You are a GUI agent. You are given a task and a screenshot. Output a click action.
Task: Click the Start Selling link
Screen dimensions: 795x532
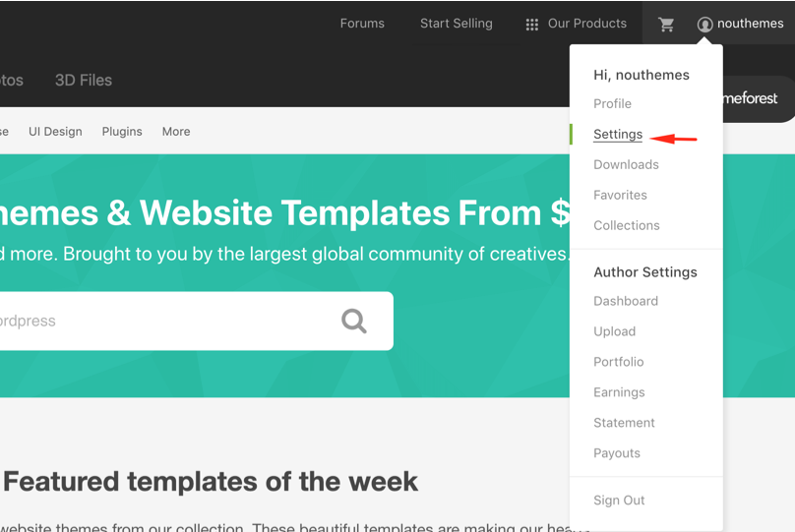tap(456, 24)
